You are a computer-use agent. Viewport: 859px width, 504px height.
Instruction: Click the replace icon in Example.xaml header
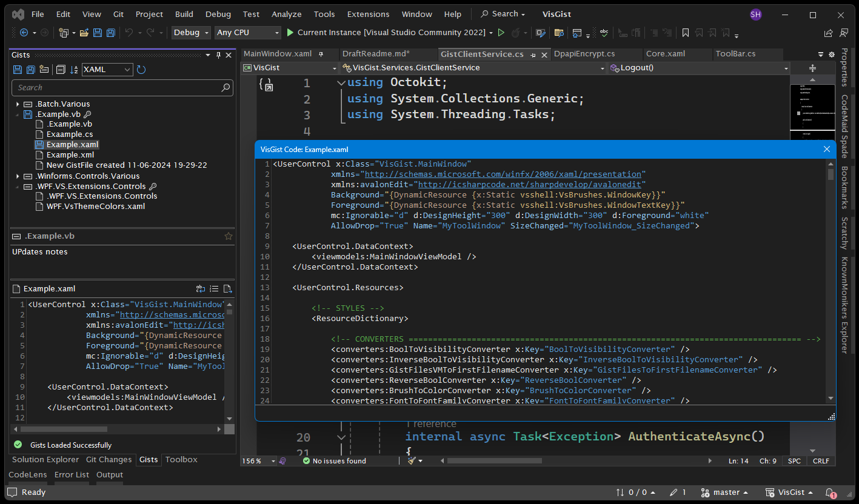click(201, 289)
